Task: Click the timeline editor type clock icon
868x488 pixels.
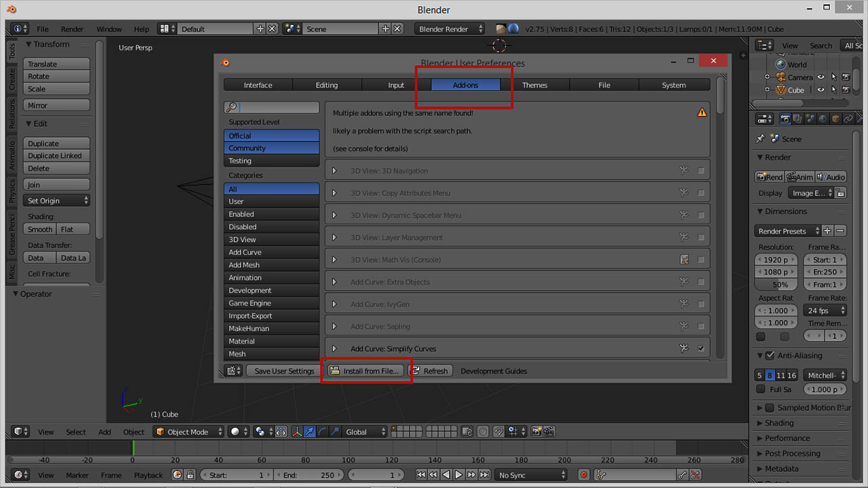Action: coord(21,475)
